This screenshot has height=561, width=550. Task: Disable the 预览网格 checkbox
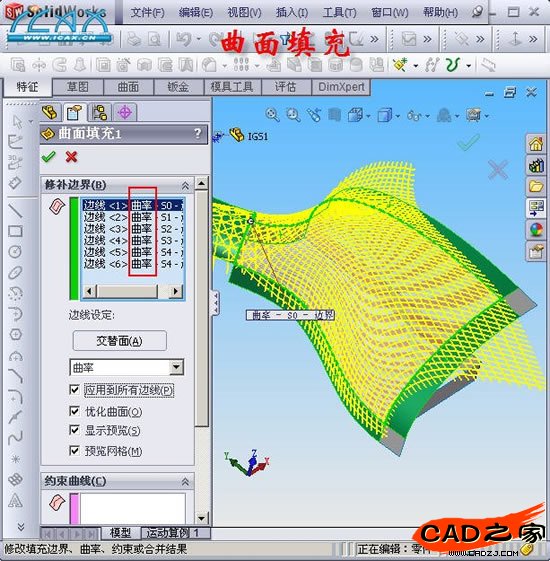[x=74, y=450]
